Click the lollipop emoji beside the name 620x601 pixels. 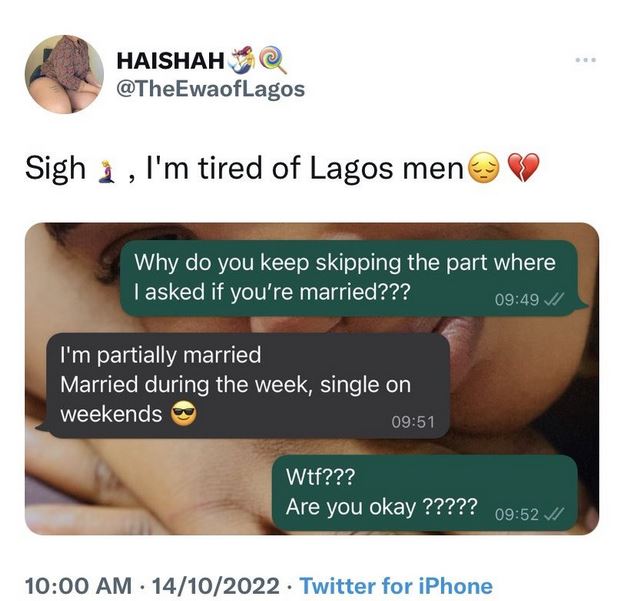click(274, 60)
